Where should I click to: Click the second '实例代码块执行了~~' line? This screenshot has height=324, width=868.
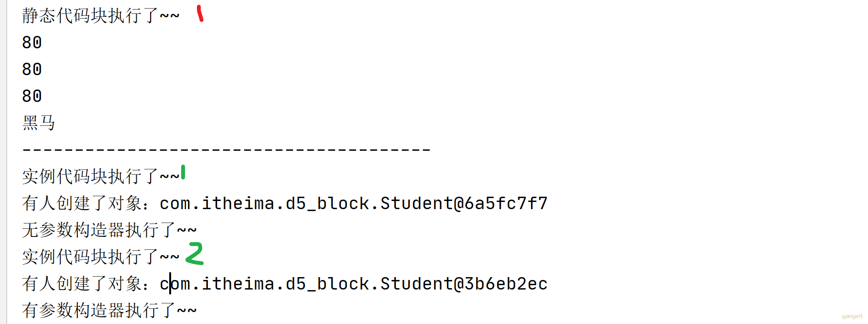(101, 257)
